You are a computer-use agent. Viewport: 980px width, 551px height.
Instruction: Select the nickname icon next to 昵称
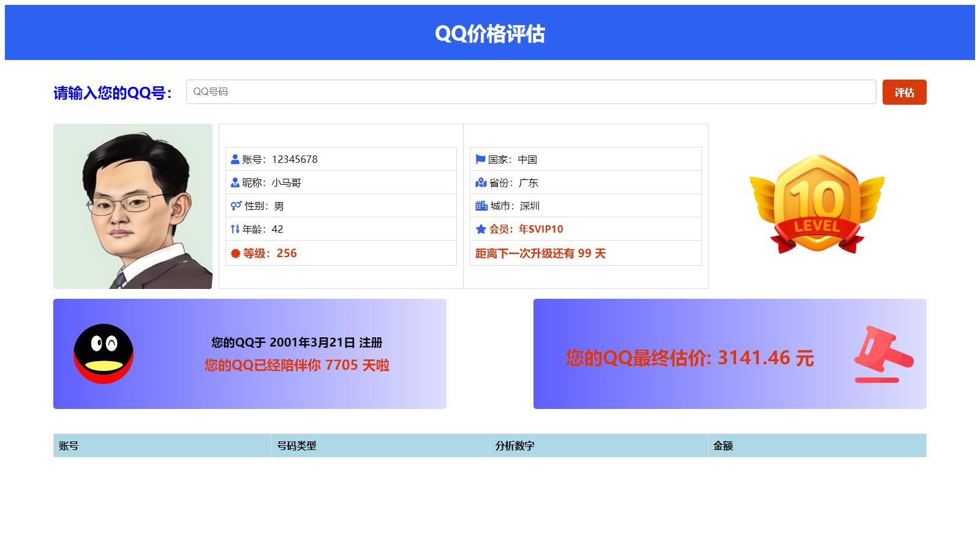(x=234, y=182)
